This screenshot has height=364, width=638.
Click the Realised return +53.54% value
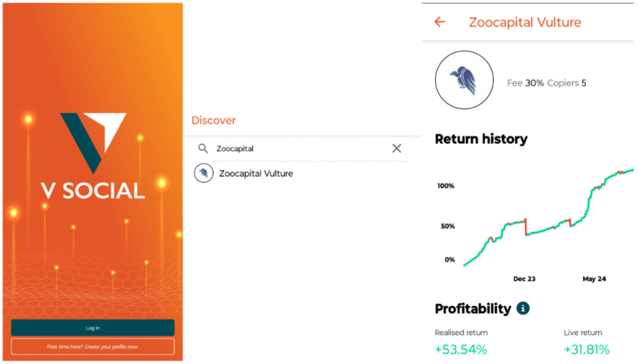tap(460, 349)
